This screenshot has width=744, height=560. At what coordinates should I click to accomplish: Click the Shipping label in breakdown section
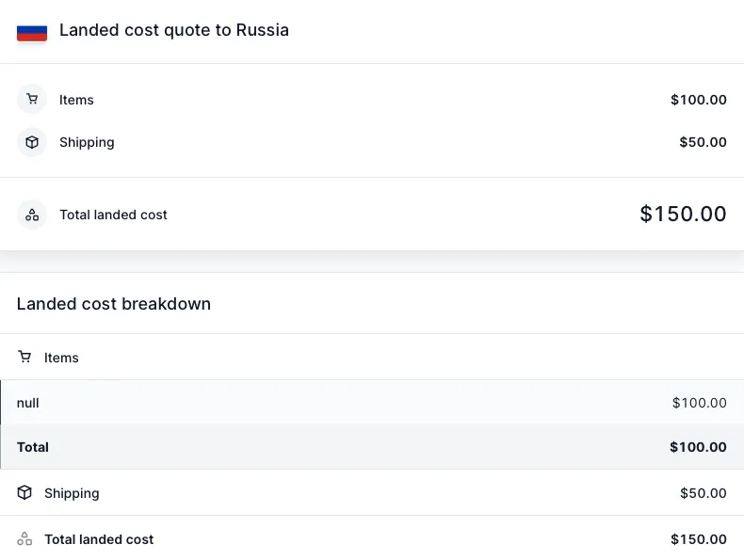(x=72, y=493)
